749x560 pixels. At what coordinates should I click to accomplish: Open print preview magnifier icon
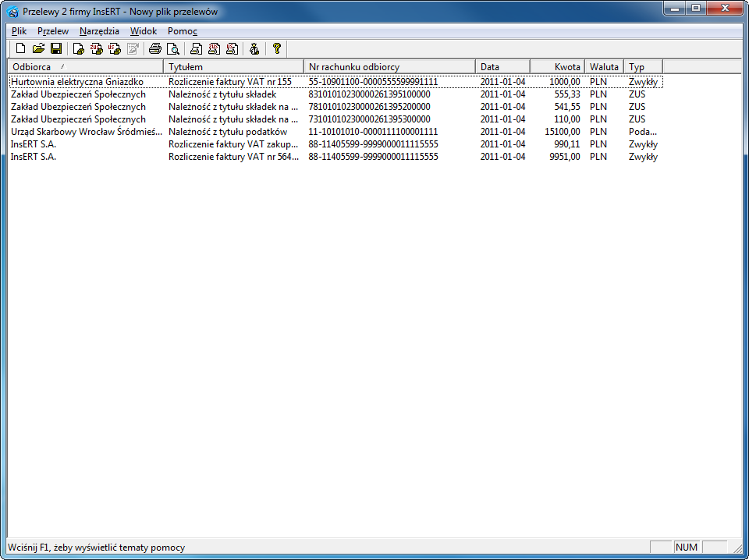pos(173,48)
